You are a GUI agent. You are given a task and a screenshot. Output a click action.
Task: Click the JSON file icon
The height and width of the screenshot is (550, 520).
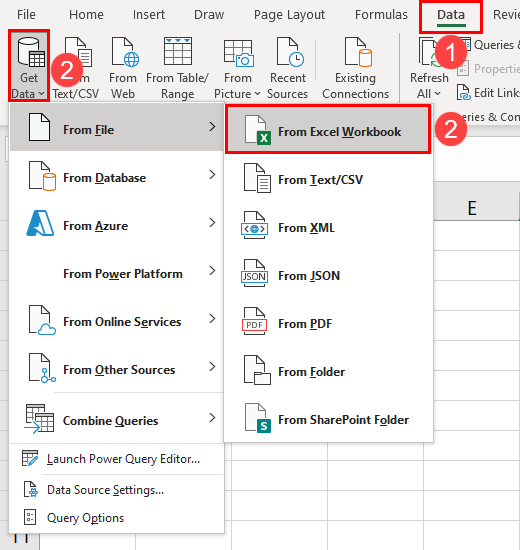pyautogui.click(x=255, y=274)
